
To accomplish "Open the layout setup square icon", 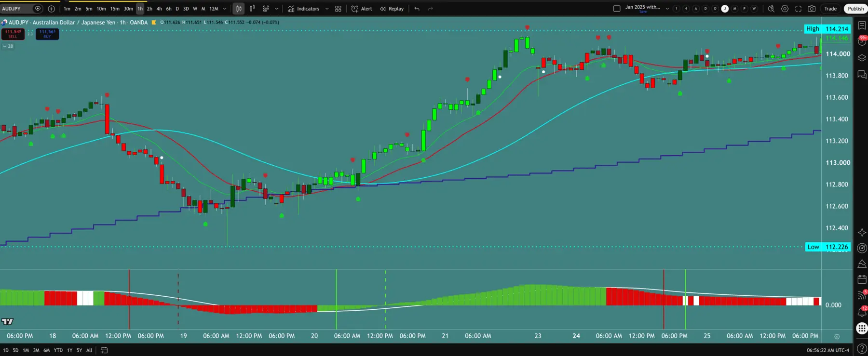I will coord(617,9).
